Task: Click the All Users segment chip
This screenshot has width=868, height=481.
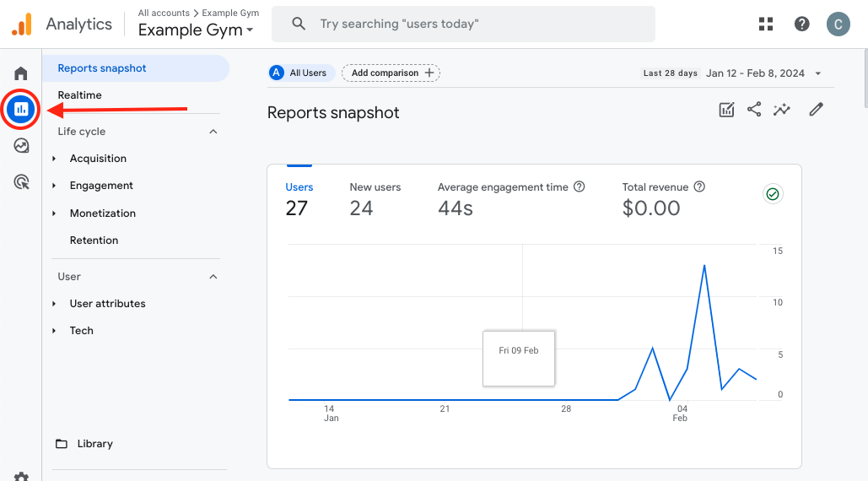Action: 302,73
